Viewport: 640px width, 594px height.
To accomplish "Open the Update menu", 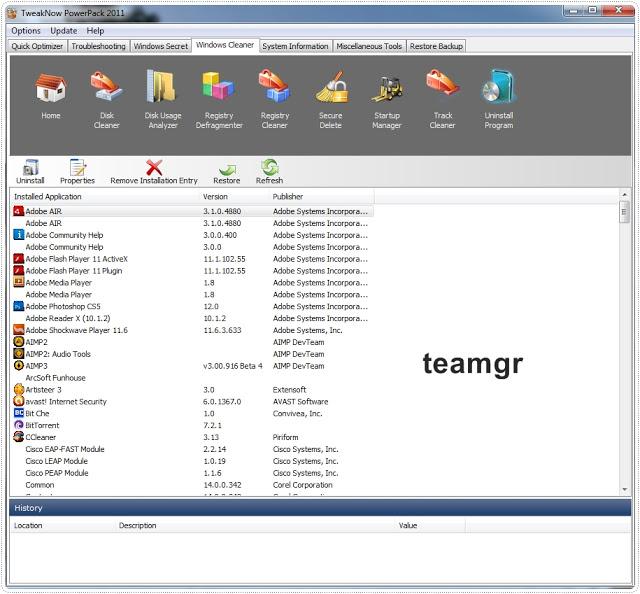I will tap(64, 31).
